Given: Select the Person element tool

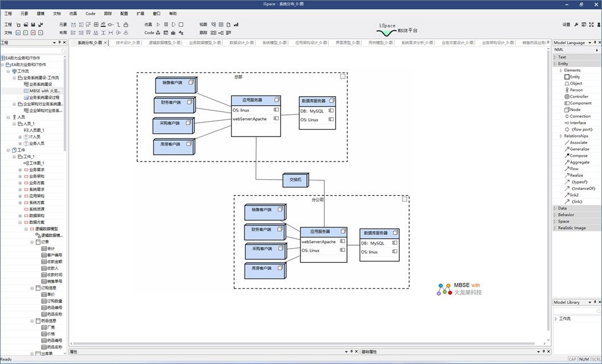Looking at the screenshot, I should pyautogui.click(x=576, y=90).
